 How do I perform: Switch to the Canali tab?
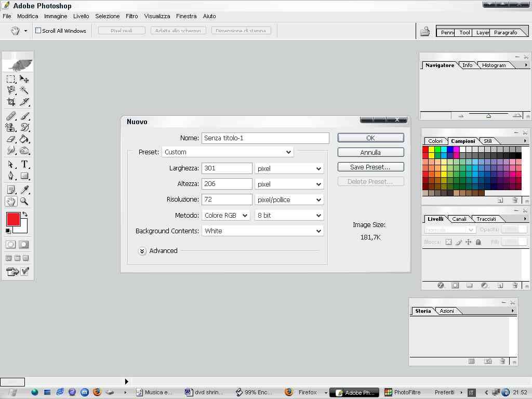(x=459, y=219)
